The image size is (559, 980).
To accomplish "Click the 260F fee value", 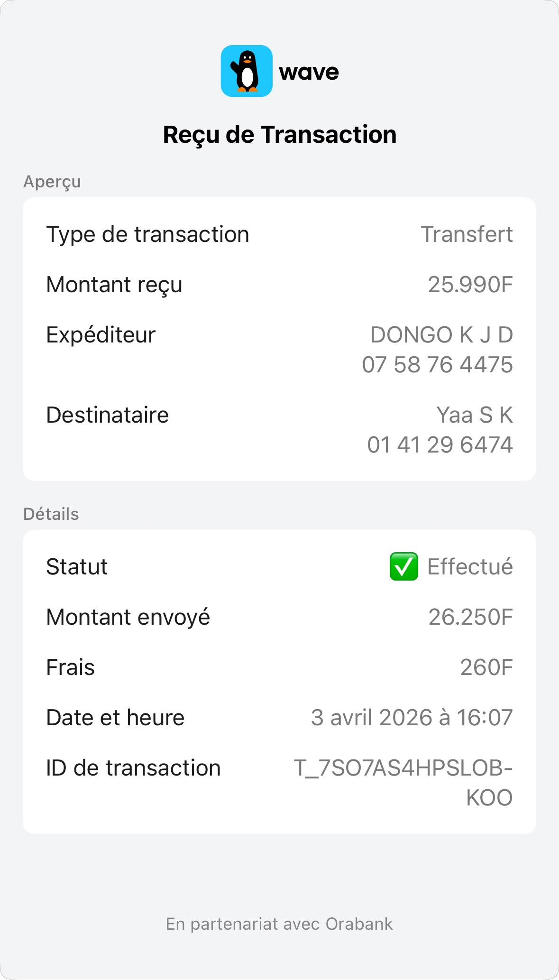I will pos(486,667).
